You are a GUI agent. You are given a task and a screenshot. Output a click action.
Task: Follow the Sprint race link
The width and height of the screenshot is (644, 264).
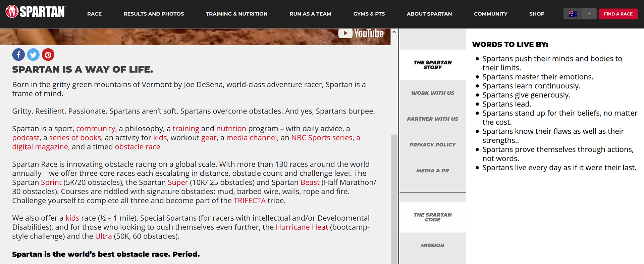point(51,182)
